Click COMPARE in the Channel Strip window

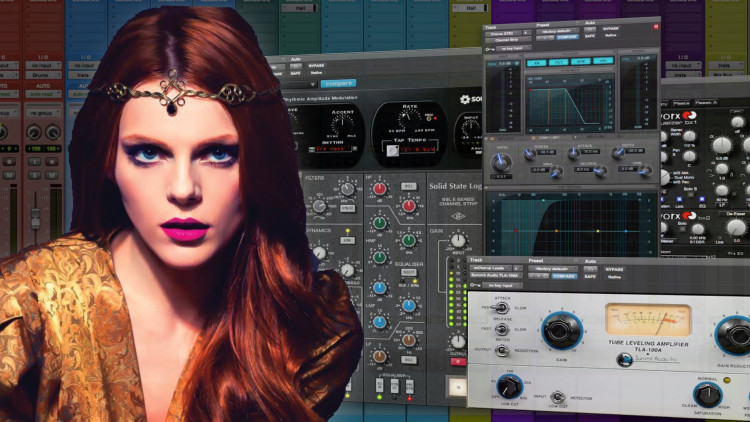[567, 37]
